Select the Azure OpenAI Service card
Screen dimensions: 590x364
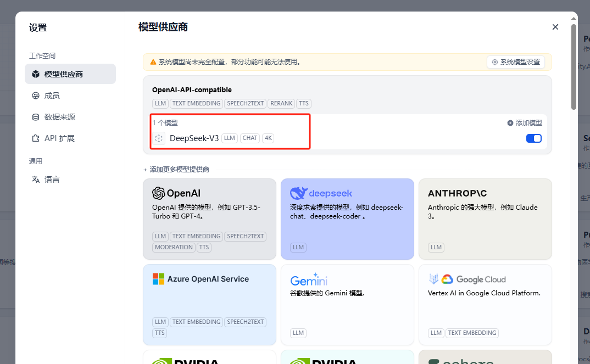tap(210, 305)
